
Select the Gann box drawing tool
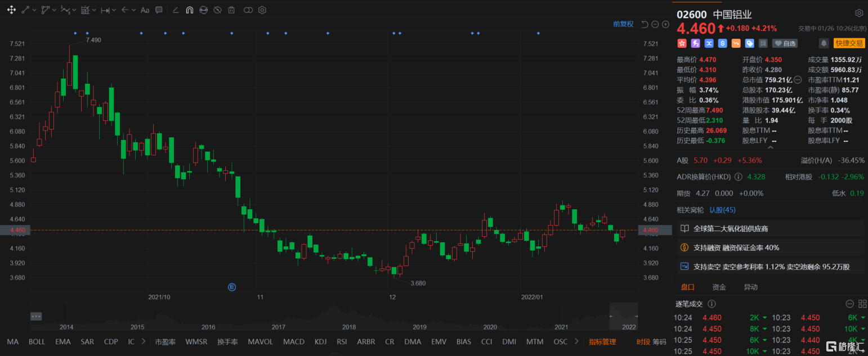[85, 10]
